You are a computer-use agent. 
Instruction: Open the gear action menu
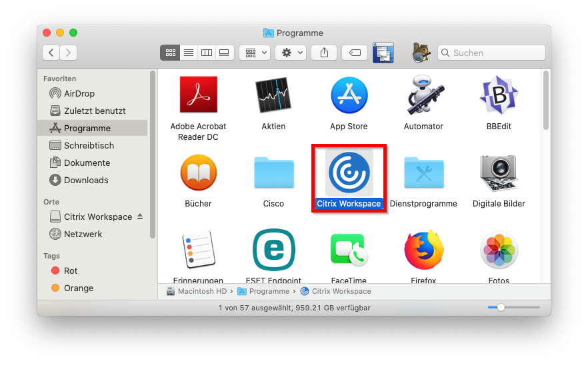pos(291,53)
